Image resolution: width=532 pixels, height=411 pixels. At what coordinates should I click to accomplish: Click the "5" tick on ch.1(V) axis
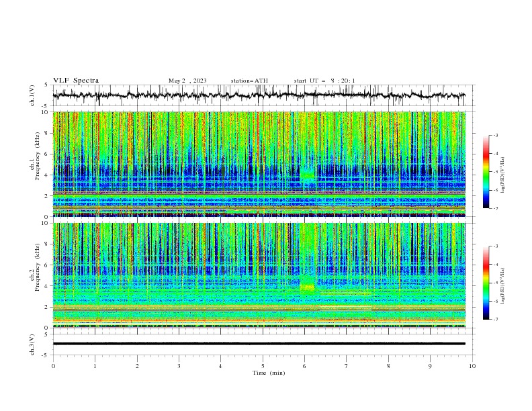(x=46, y=85)
